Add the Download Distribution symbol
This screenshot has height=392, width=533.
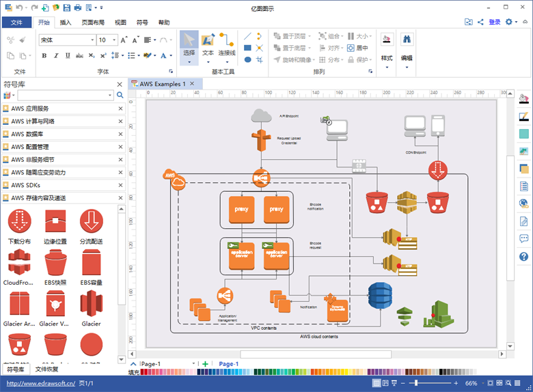[20, 221]
